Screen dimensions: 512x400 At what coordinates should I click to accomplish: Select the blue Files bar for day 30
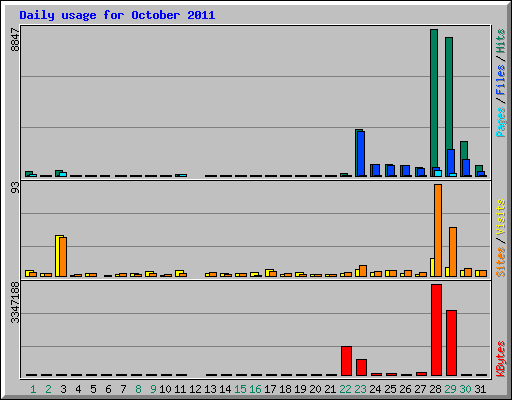pos(466,168)
